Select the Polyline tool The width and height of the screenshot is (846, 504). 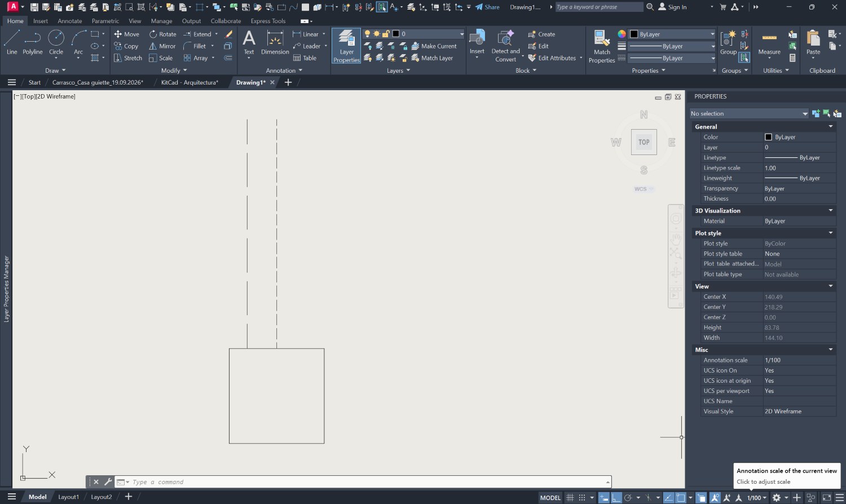pyautogui.click(x=32, y=43)
